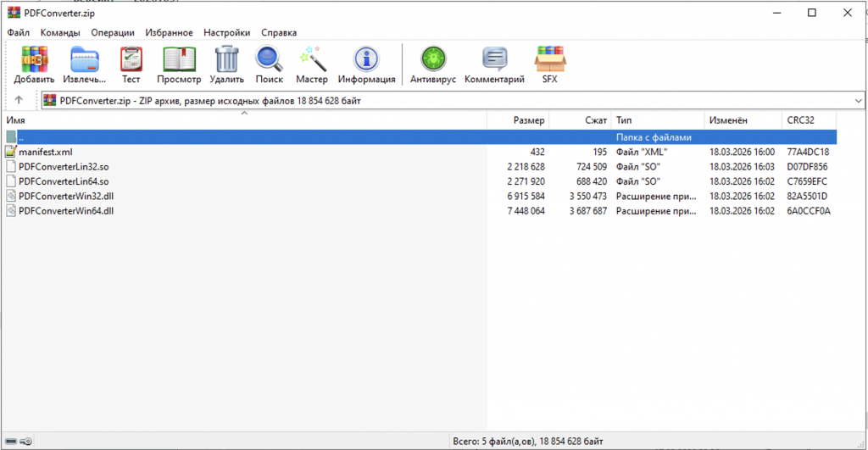This screenshot has height=450, width=868.
Task: Sort by Тип column header
Action: (x=658, y=120)
